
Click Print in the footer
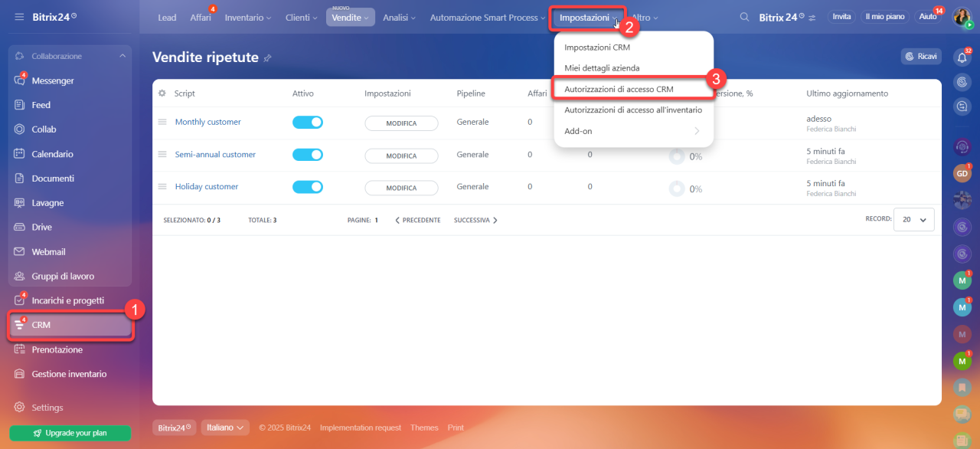pos(456,428)
